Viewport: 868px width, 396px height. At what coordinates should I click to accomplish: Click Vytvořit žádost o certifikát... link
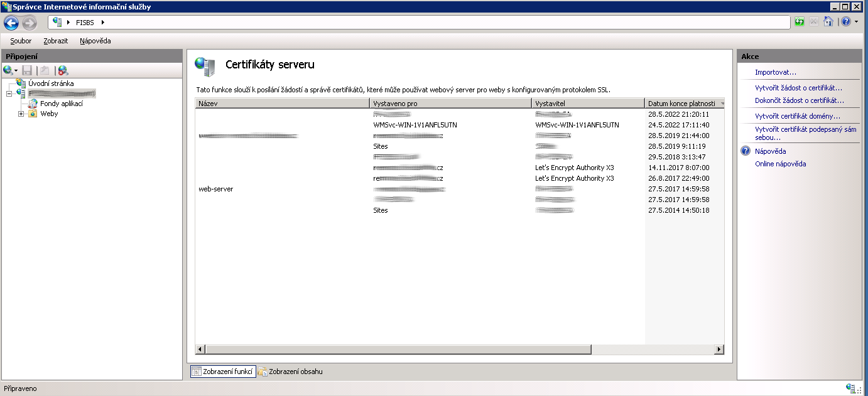798,88
